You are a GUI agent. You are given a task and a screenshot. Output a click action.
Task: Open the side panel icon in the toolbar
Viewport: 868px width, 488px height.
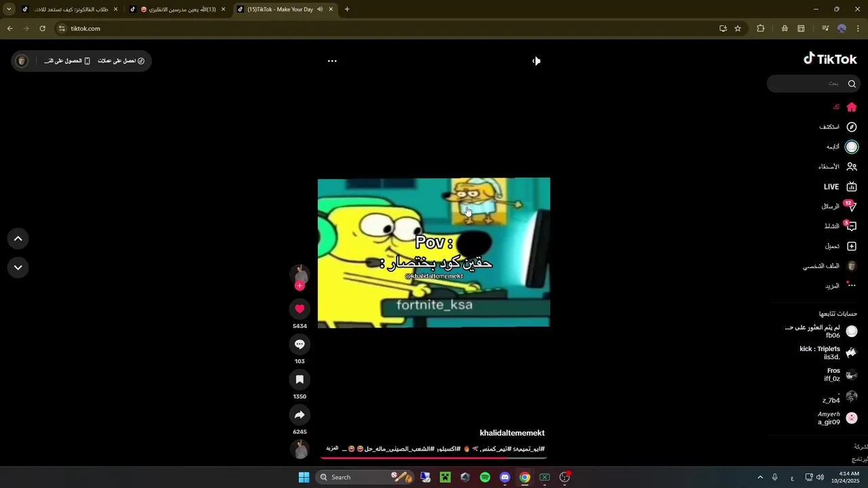point(801,28)
